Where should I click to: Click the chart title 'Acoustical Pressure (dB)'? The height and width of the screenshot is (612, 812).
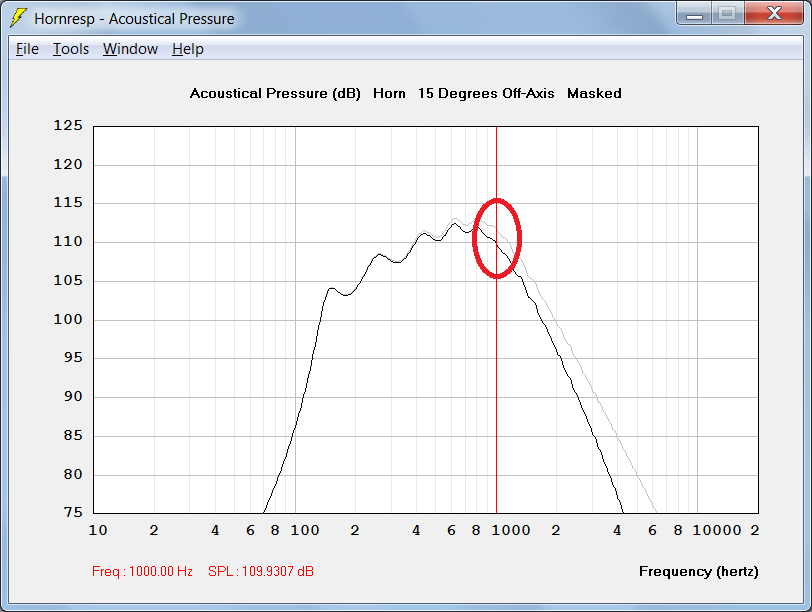(275, 93)
